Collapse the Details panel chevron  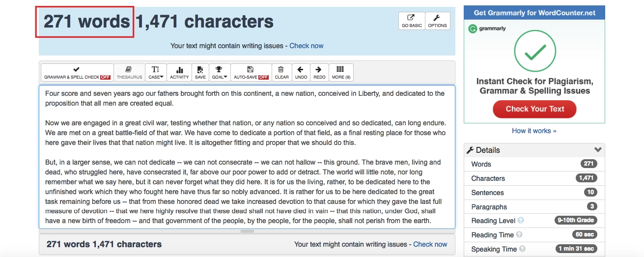point(598,150)
